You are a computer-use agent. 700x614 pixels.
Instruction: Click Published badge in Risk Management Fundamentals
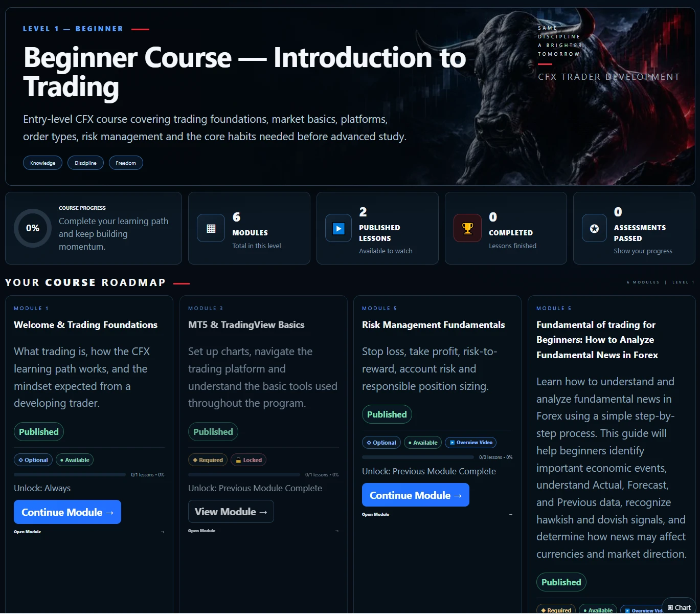click(x=387, y=414)
